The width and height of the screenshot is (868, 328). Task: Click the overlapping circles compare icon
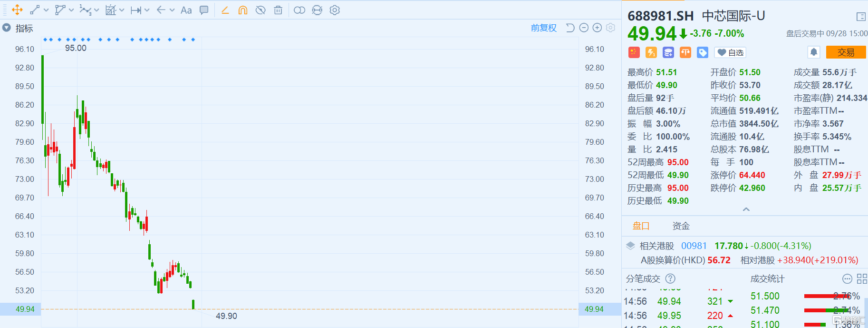pyautogui.click(x=299, y=10)
